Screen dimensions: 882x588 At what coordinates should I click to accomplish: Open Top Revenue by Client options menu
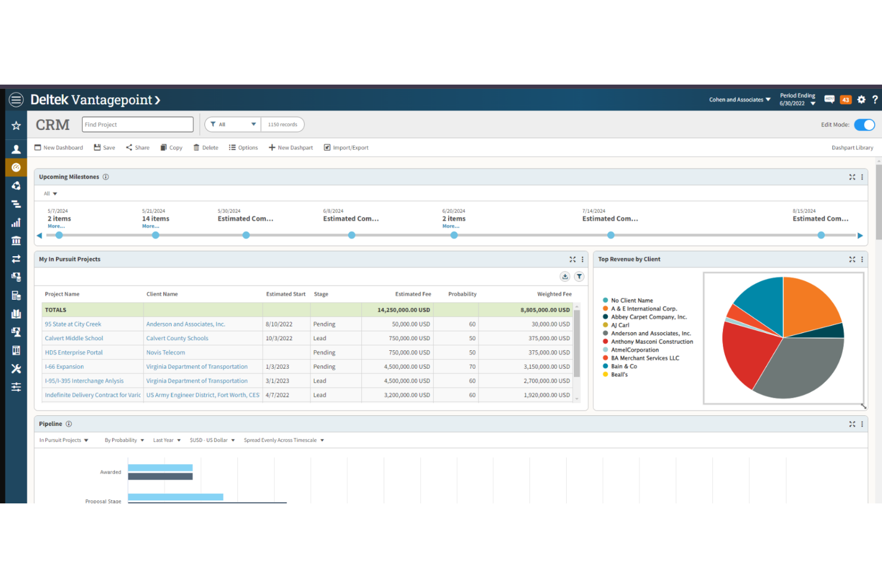pyautogui.click(x=862, y=259)
